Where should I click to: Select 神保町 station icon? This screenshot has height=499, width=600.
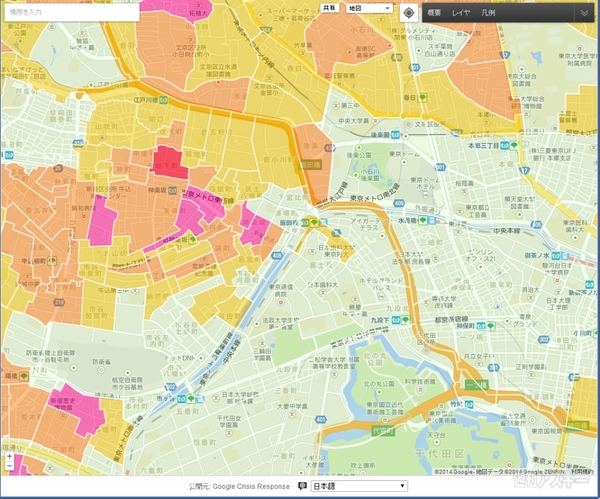(481, 326)
